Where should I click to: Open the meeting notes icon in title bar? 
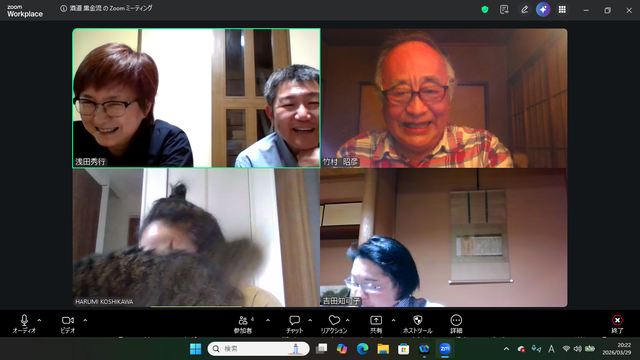click(504, 9)
